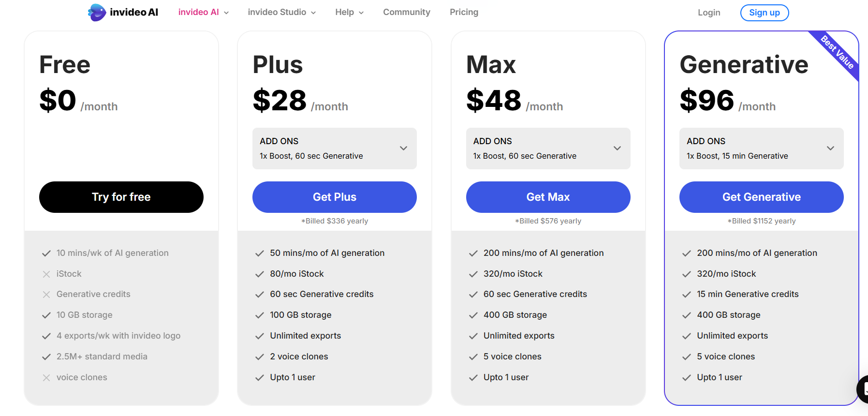Expand the Plus plan ADD ONS dropdown
The image size is (868, 416).
pos(335,149)
